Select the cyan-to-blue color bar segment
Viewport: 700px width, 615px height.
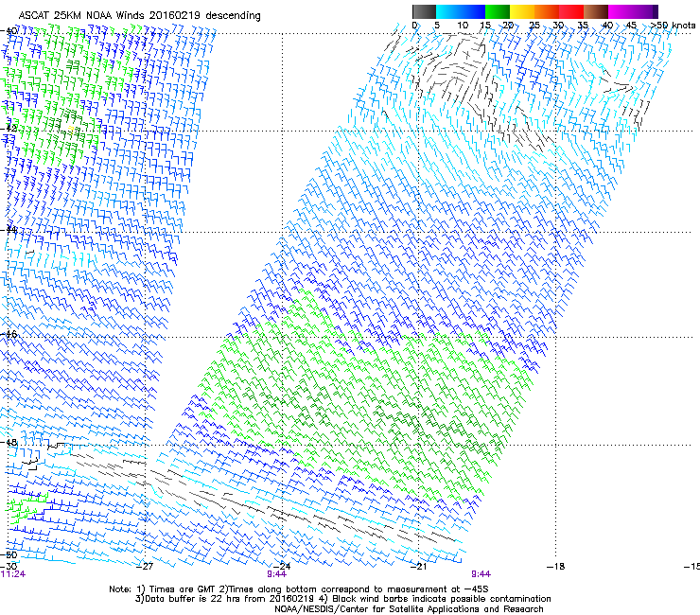pyautogui.click(x=461, y=11)
